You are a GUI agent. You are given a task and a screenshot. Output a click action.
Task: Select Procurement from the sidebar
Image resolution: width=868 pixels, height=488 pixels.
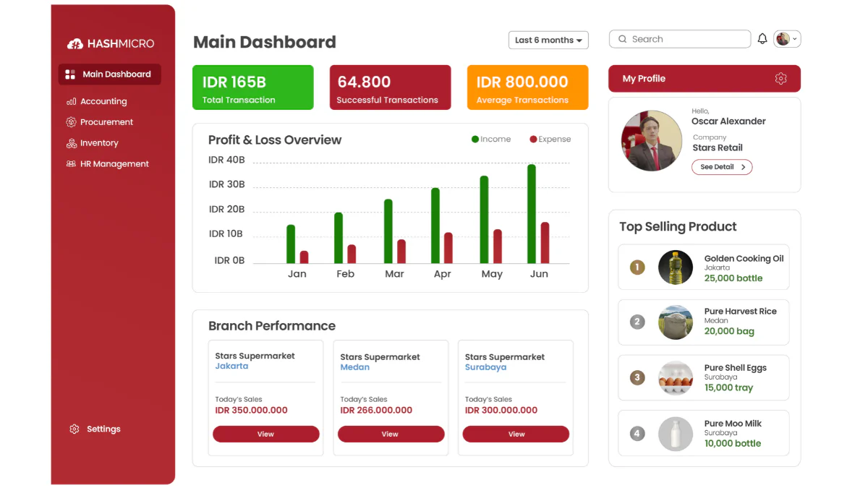tap(100, 122)
